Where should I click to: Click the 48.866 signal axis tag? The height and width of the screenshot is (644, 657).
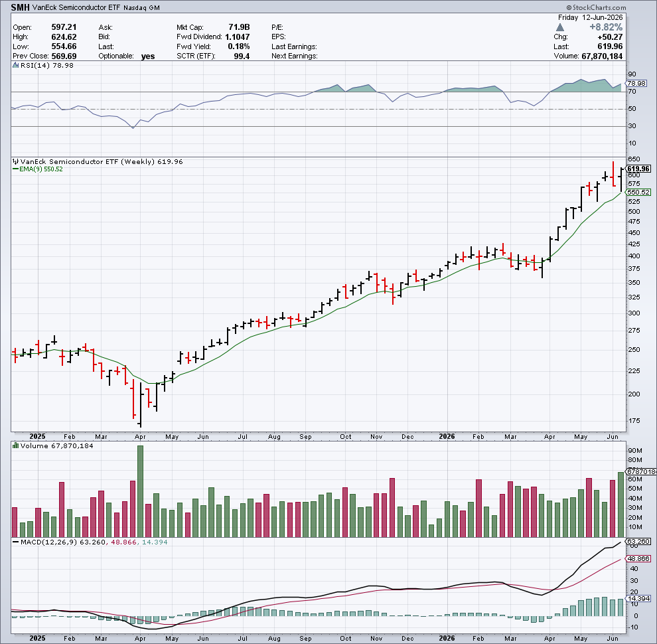coord(638,559)
